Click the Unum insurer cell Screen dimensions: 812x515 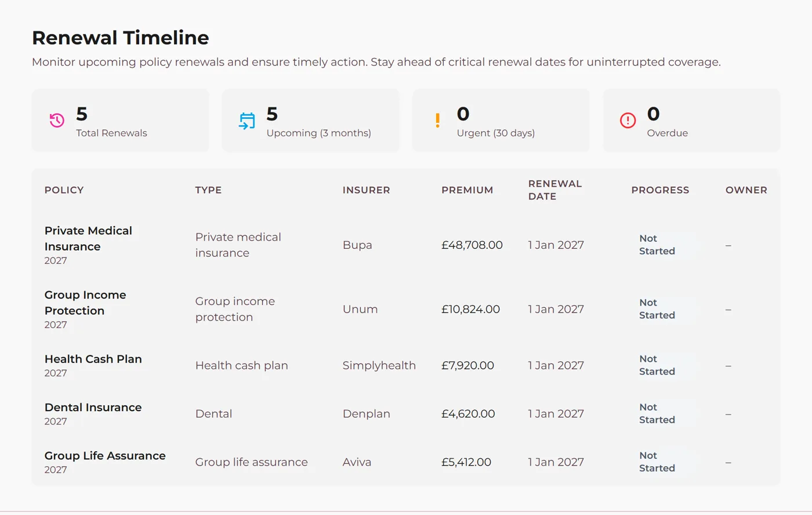[x=360, y=309]
